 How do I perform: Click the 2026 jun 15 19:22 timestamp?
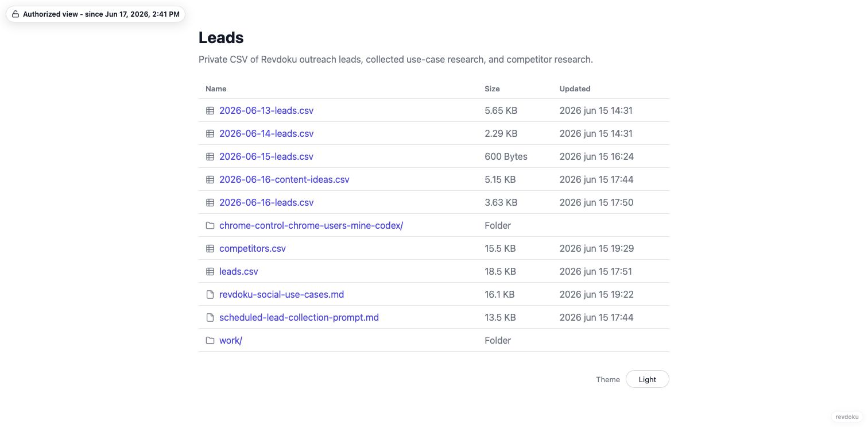pyautogui.click(x=596, y=294)
